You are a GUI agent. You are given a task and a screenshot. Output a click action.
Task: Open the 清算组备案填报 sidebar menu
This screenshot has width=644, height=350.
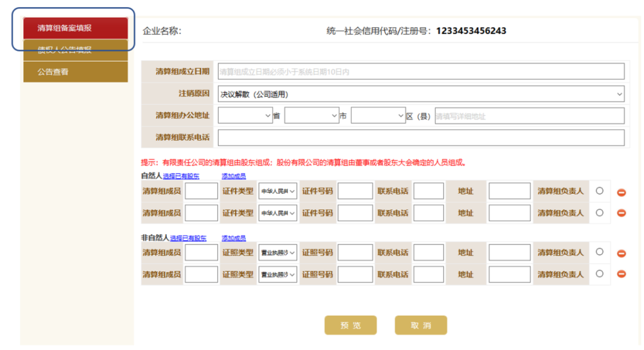[75, 28]
